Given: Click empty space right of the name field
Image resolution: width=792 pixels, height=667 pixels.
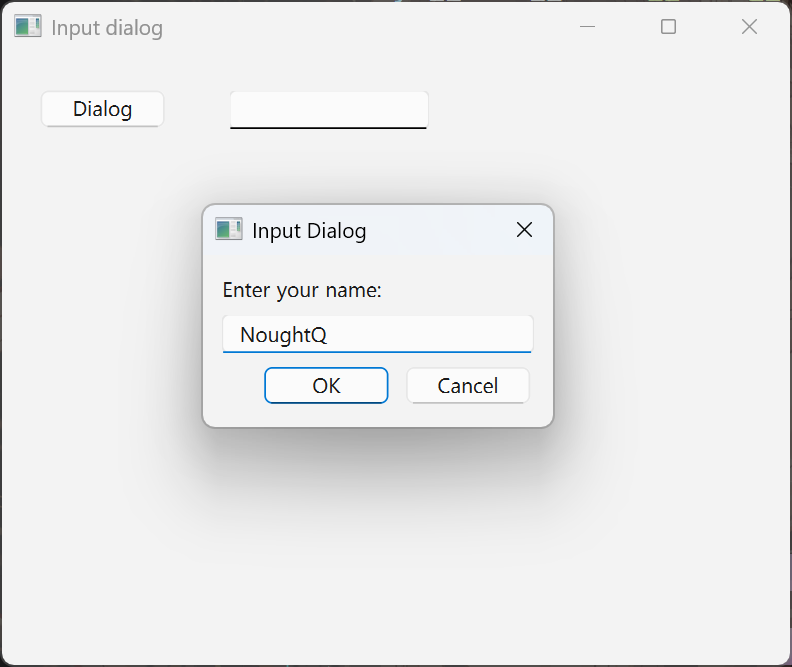Looking at the screenshot, I should coord(543,334).
